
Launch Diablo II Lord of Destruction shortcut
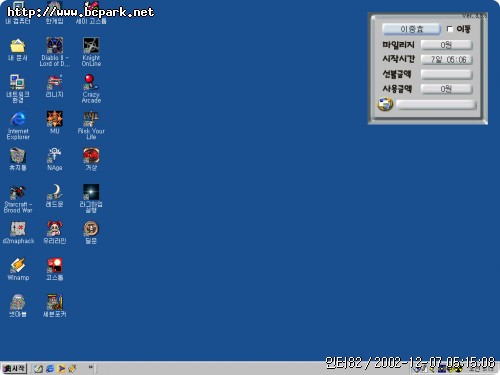(x=55, y=46)
